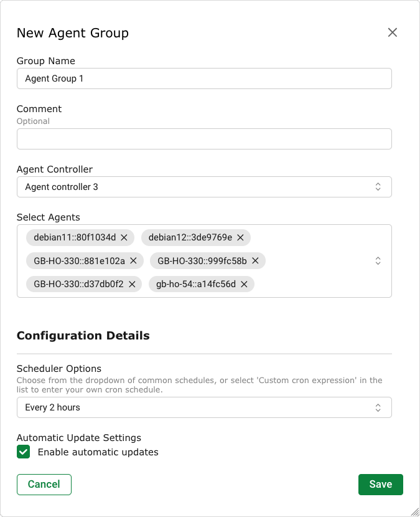
Task: Remove GB-HO-330::999fc58b agent chip
Action: (x=255, y=260)
